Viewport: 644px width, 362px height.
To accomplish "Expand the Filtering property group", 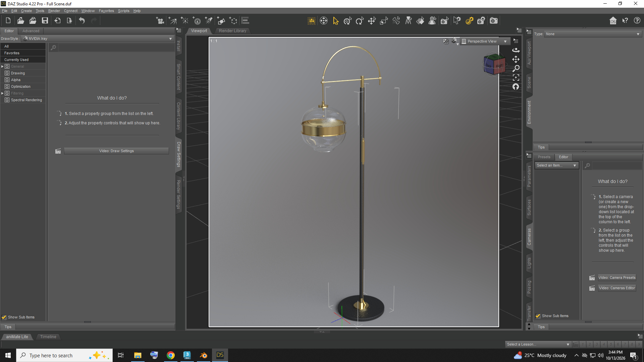I will tap(2, 93).
